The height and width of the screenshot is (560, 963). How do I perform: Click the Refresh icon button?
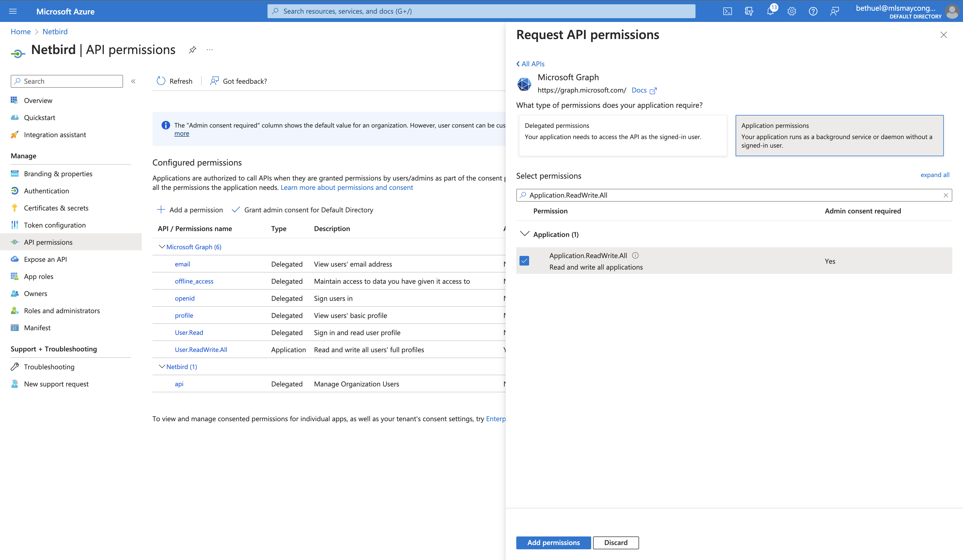tap(161, 81)
